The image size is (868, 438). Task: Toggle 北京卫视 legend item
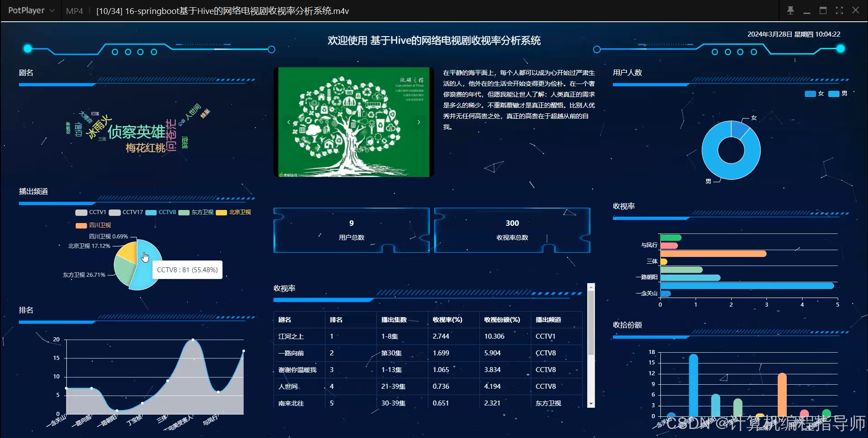point(233,212)
